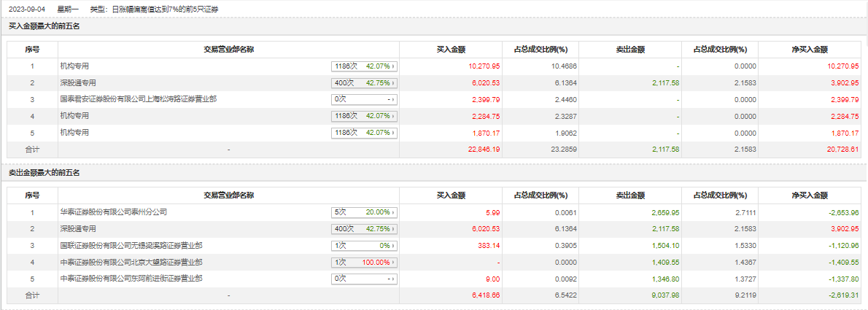The height and width of the screenshot is (310, 868).
Task: Open 华泰证券股份有限公司泰州分公司 link
Action: [114, 212]
